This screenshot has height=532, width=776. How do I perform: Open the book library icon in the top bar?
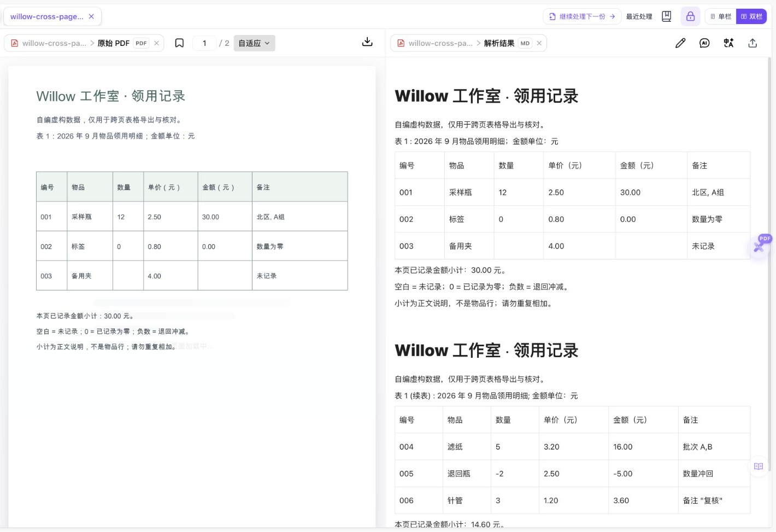[x=667, y=16]
